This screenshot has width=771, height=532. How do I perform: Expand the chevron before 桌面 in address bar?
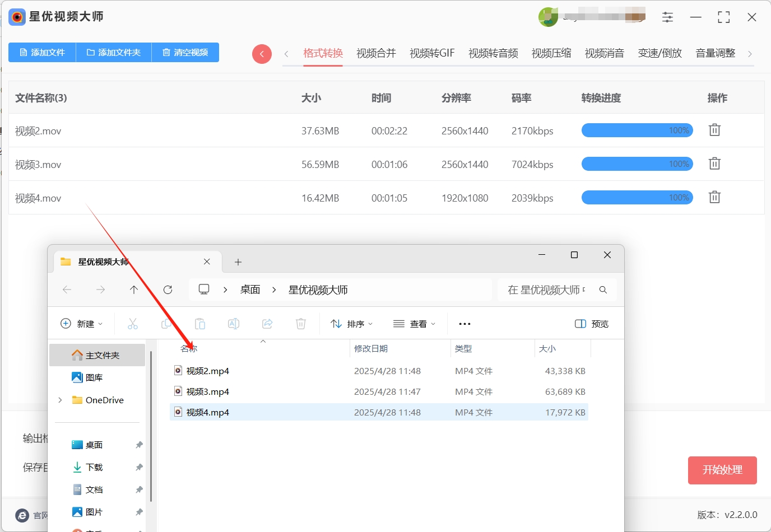coord(225,290)
